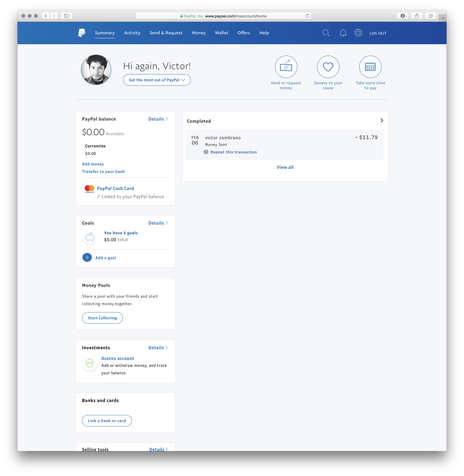464x476 pixels.
Task: Click You have 3 goals link
Action: (121, 233)
